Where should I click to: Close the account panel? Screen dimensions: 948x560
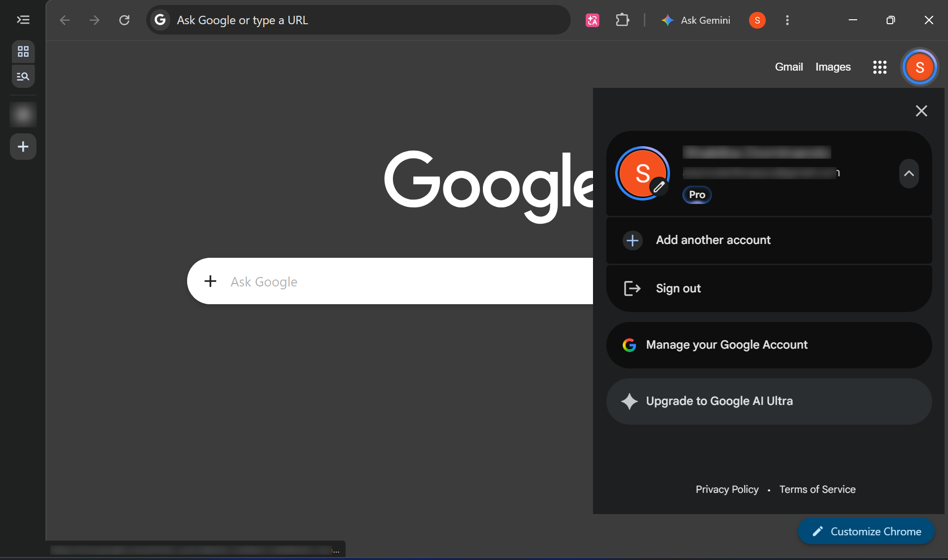click(921, 111)
